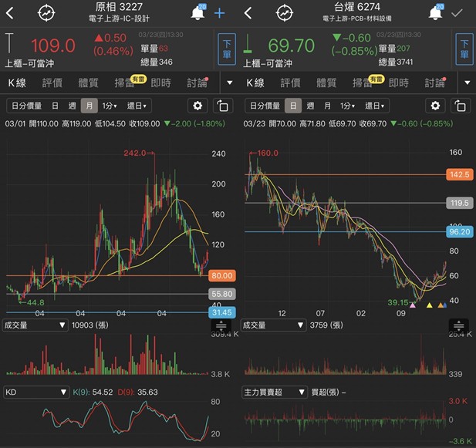Open alert bell on 台燿 6274 panel

(437, 13)
